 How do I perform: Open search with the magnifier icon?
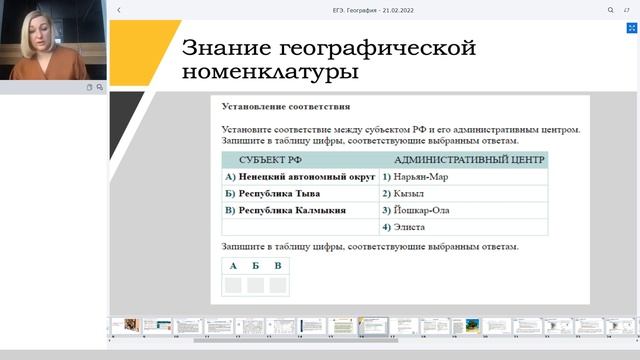[611, 10]
